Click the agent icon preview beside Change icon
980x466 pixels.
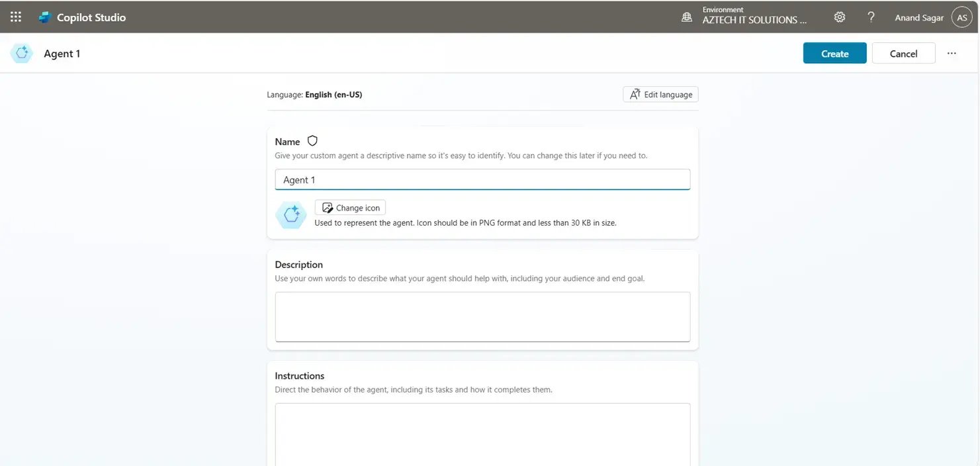point(290,214)
